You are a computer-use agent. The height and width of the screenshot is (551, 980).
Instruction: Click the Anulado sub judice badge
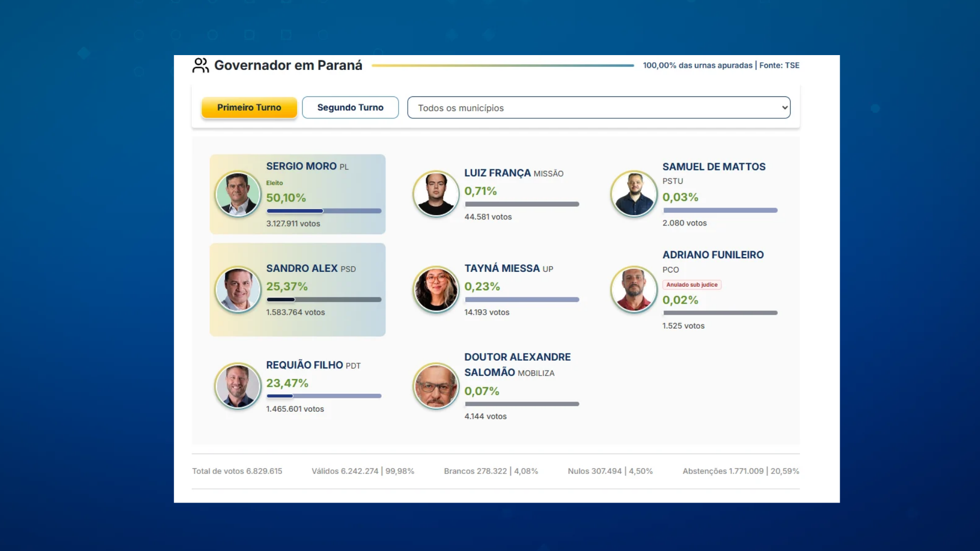[x=692, y=285]
